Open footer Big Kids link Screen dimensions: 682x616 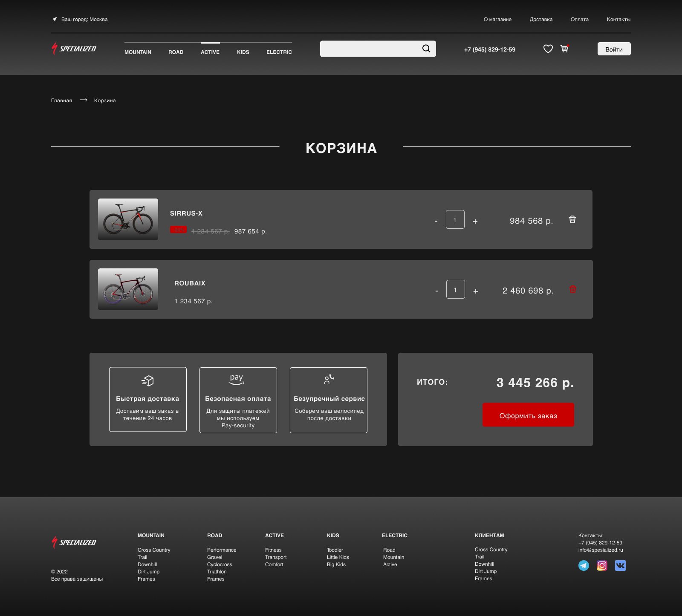point(336,564)
